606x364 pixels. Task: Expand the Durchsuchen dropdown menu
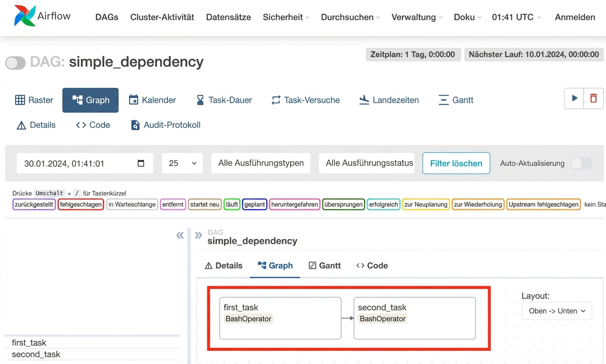(x=350, y=17)
